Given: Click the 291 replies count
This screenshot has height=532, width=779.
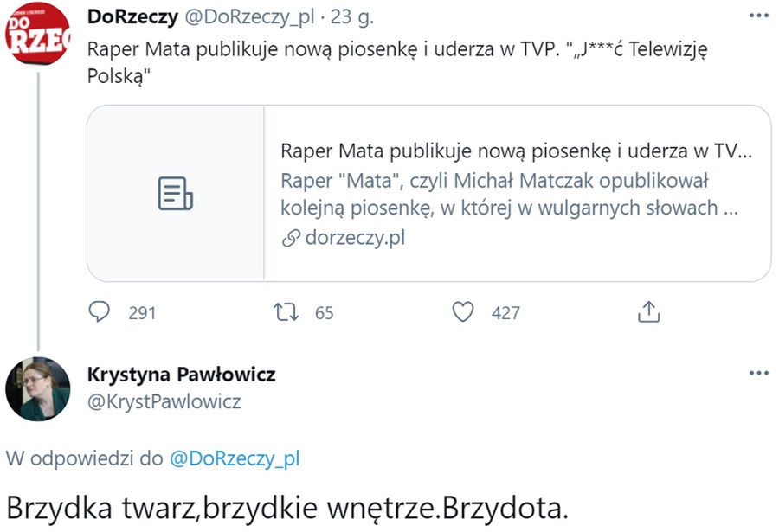Looking at the screenshot, I should coord(142,313).
